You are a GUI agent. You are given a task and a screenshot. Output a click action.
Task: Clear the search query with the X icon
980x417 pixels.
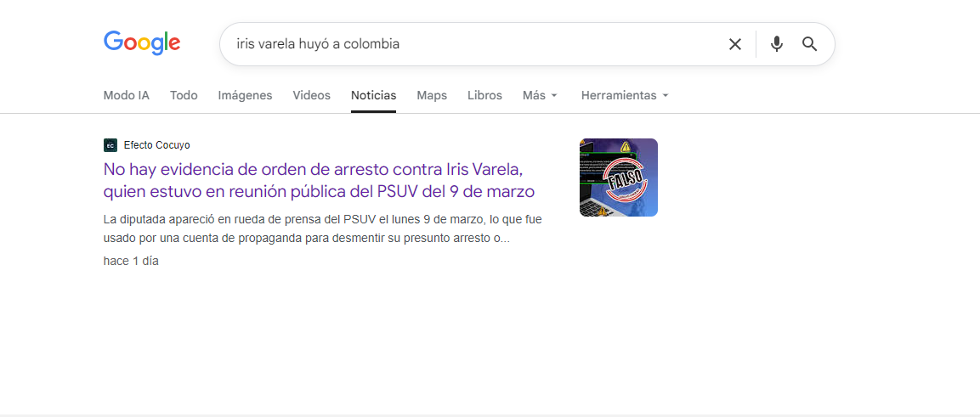[735, 44]
